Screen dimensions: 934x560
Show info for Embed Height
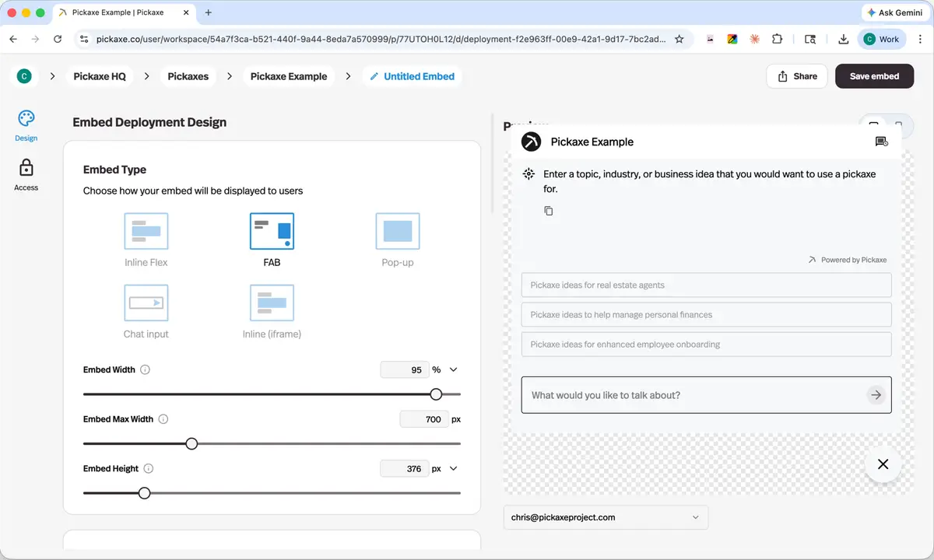(149, 469)
